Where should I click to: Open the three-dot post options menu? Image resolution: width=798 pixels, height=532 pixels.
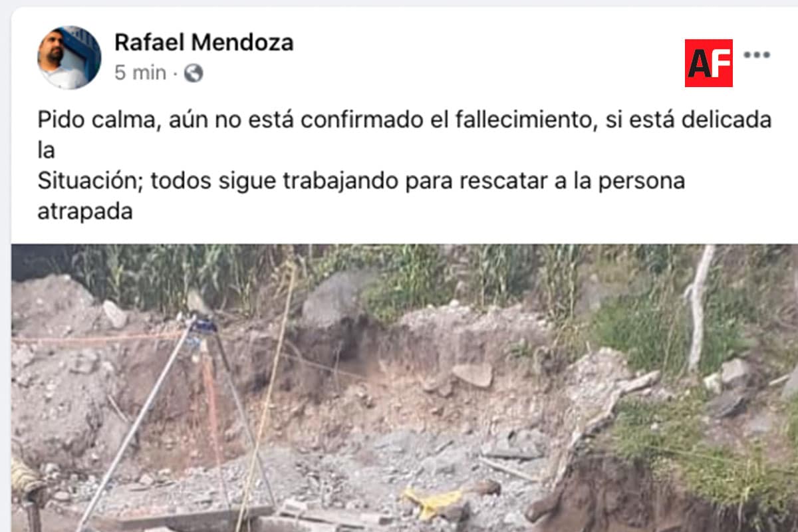[757, 55]
